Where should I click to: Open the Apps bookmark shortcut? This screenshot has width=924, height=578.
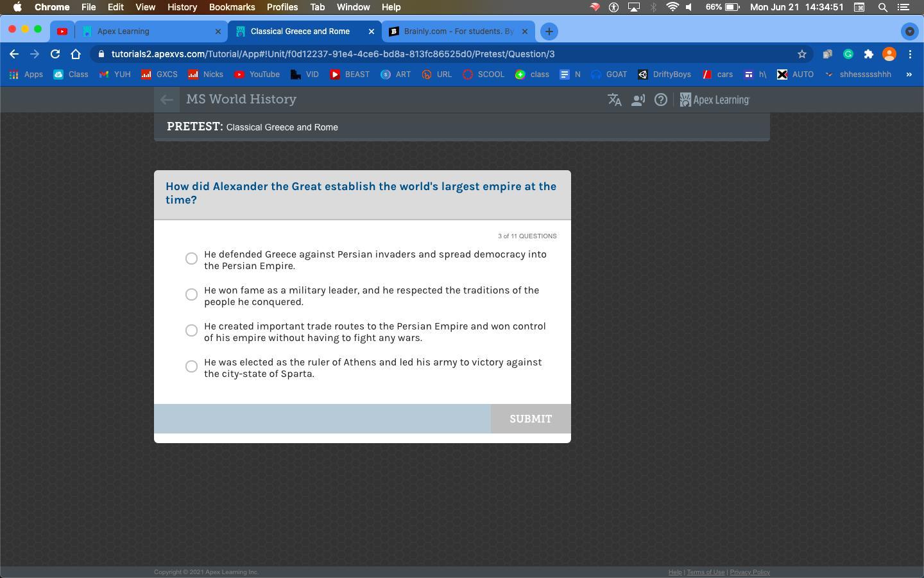[26, 74]
